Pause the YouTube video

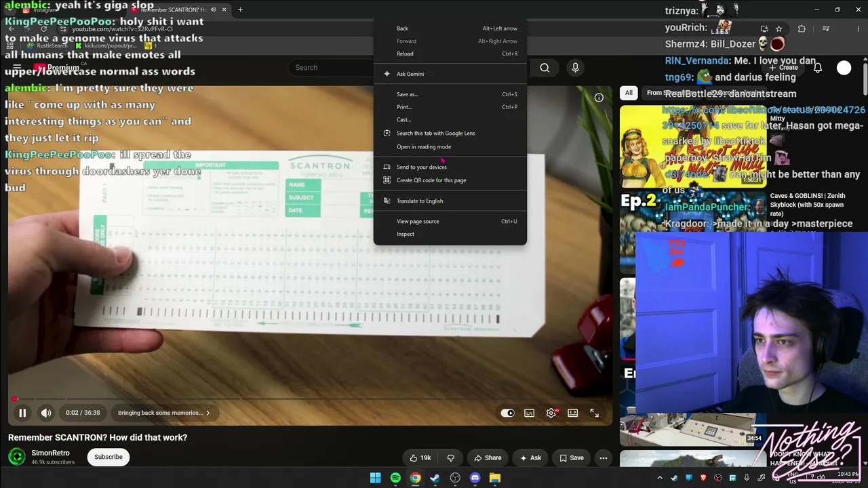tap(22, 413)
